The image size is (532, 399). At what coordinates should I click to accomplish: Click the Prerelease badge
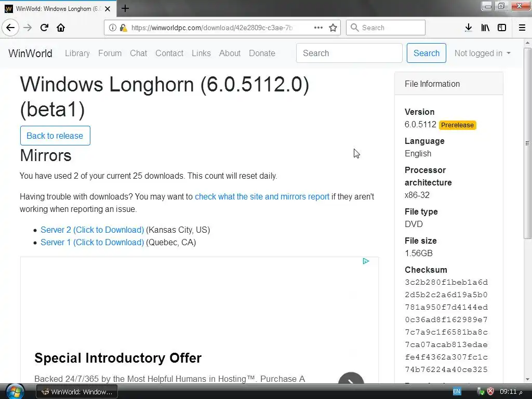(x=457, y=125)
